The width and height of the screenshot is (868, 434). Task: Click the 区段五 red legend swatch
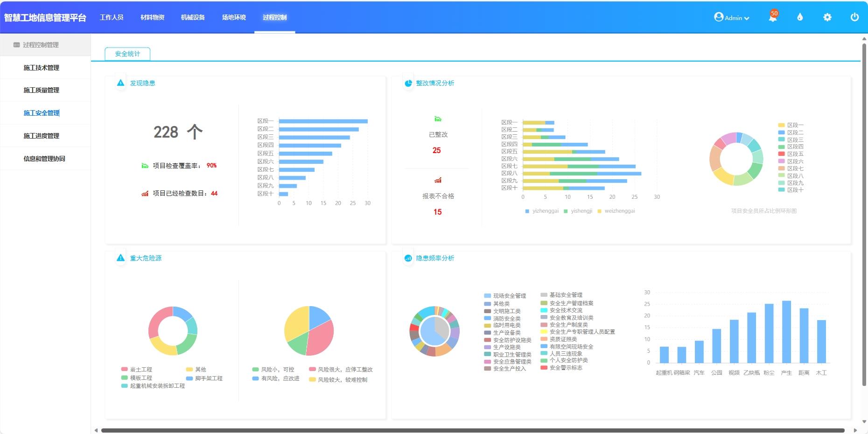click(781, 154)
